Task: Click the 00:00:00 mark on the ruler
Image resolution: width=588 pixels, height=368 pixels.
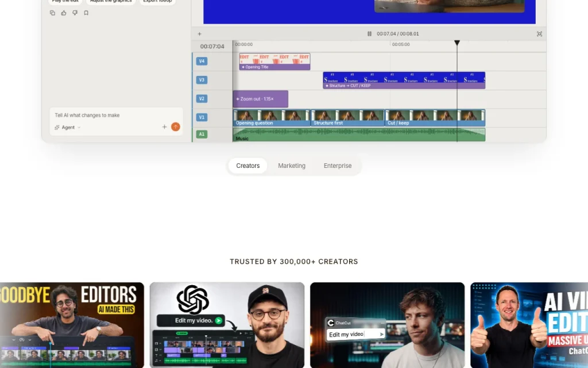Action: (x=243, y=44)
